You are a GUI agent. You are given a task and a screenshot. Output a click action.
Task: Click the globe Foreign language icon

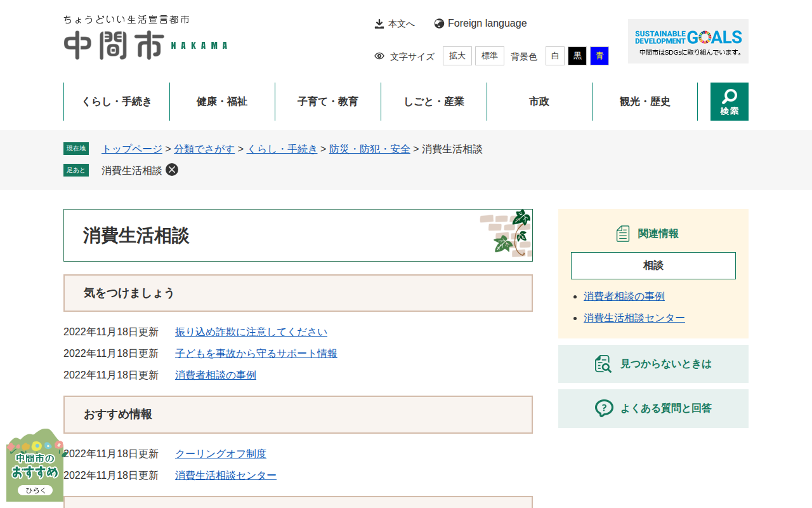pos(439,23)
